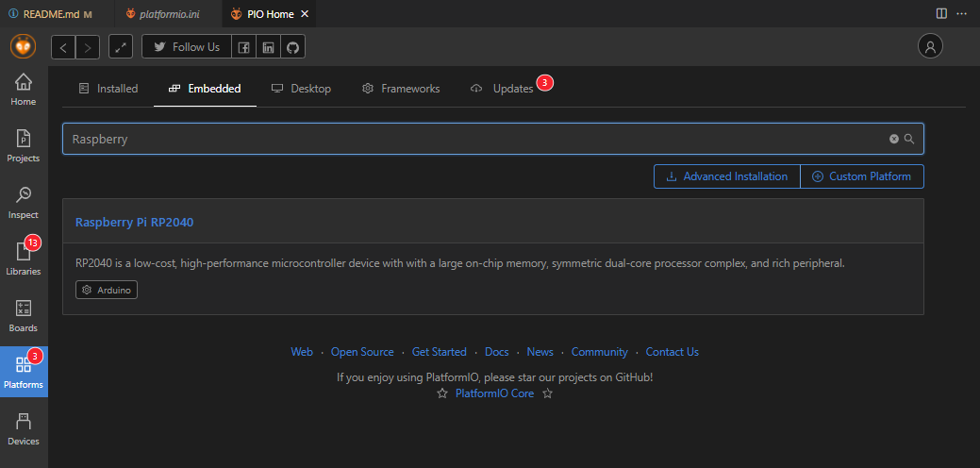Open the Web footer link
Viewport: 980px width, 468px height.
click(x=302, y=352)
